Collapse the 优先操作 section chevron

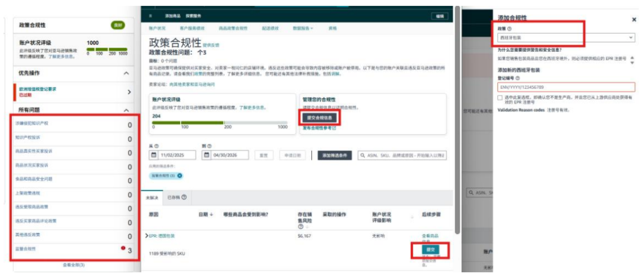coord(126,73)
